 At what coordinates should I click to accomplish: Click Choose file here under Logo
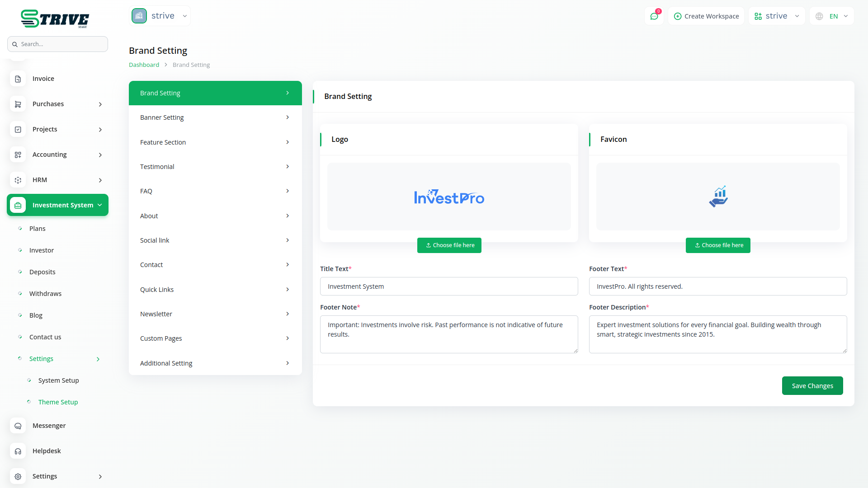click(449, 245)
